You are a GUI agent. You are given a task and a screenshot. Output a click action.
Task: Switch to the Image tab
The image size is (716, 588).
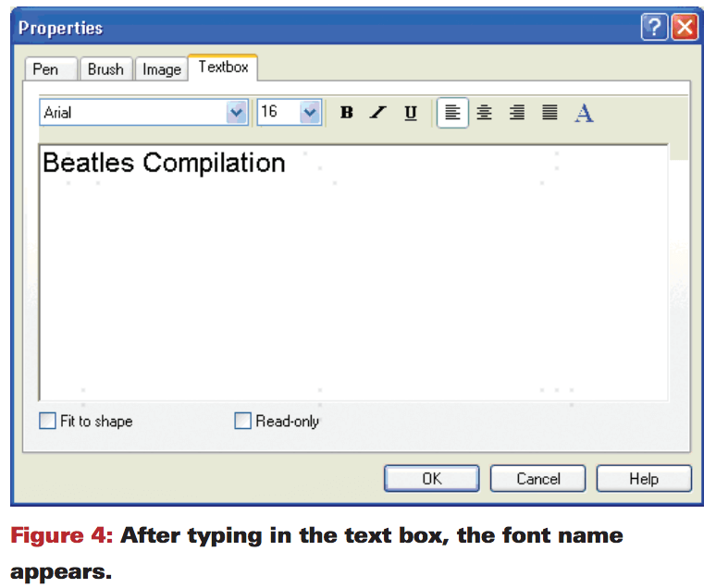point(162,69)
